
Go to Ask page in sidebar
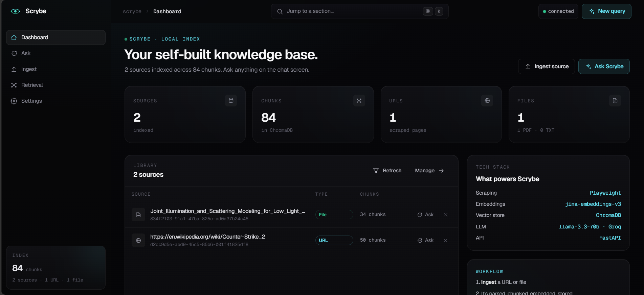coord(56,53)
